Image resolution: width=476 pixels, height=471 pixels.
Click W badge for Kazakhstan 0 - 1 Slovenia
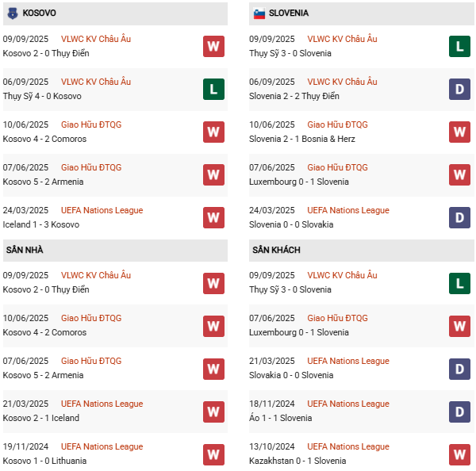pyautogui.click(x=459, y=454)
